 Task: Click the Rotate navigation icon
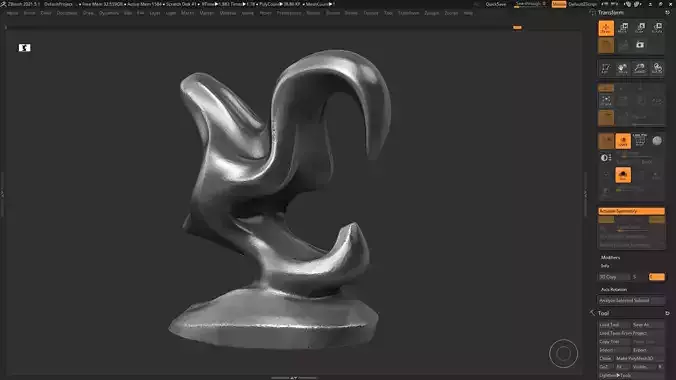coord(657,68)
